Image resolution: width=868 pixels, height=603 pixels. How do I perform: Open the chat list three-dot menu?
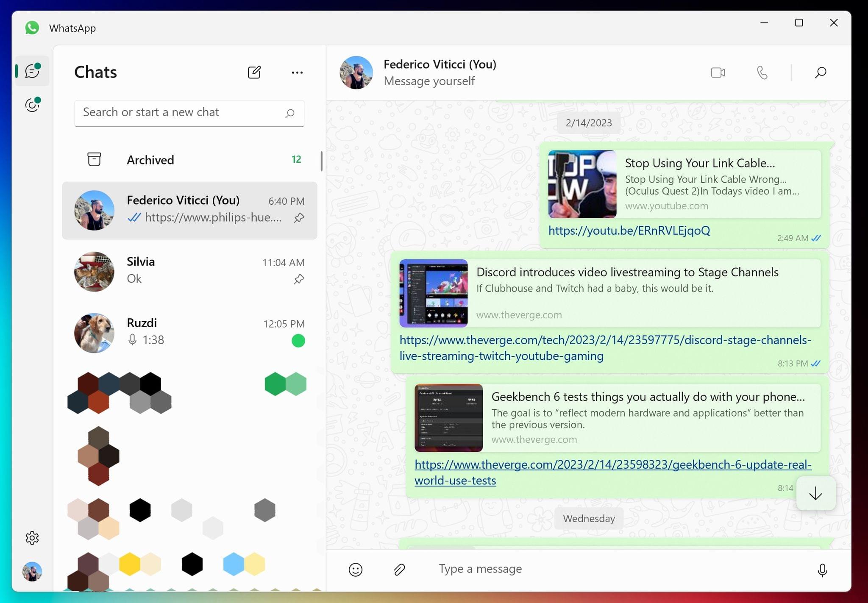[297, 72]
